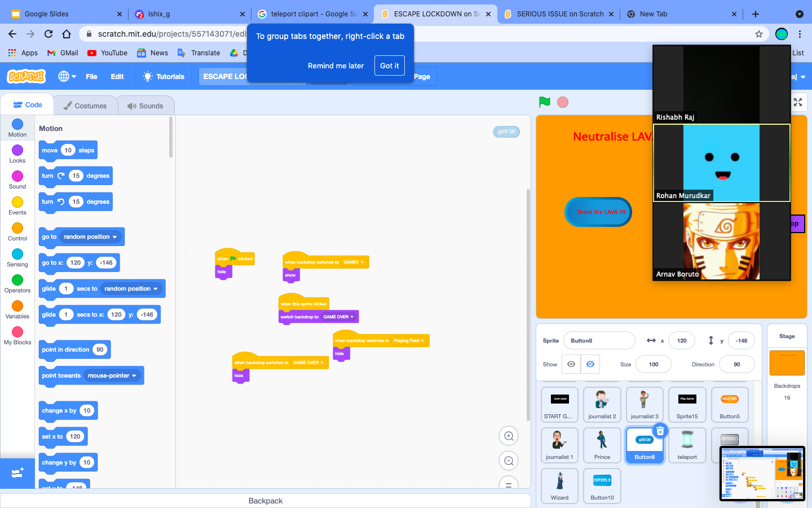
Task: Open the GAME1 backdrop dropdown in script
Action: click(354, 262)
